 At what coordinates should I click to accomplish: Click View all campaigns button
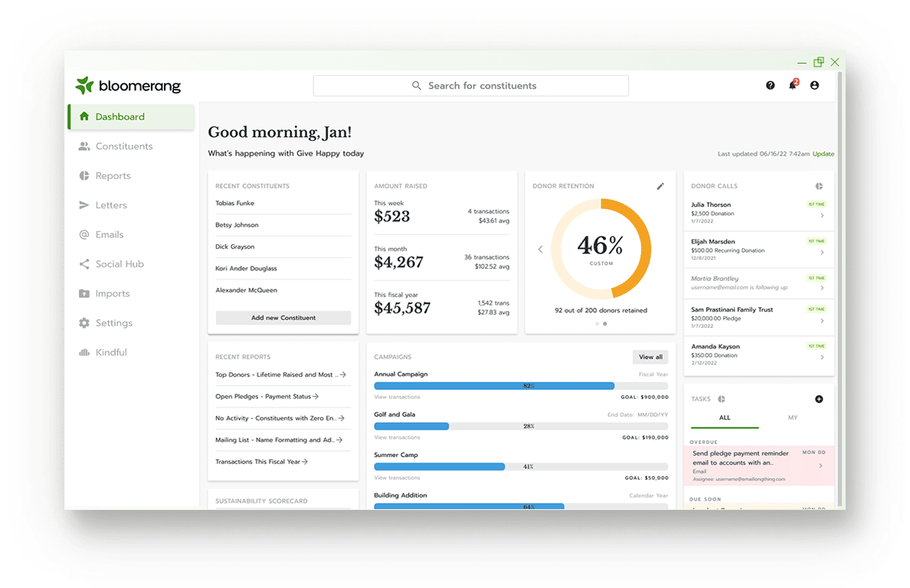click(x=650, y=357)
